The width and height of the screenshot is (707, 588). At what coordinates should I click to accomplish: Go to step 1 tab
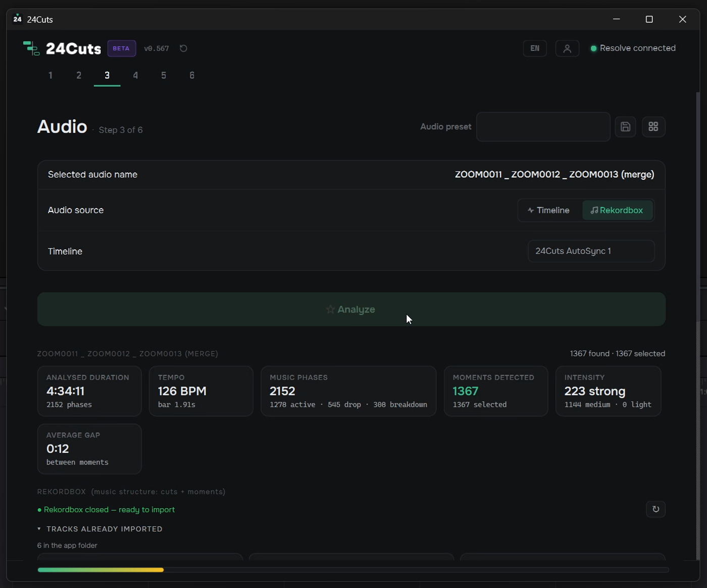point(50,75)
